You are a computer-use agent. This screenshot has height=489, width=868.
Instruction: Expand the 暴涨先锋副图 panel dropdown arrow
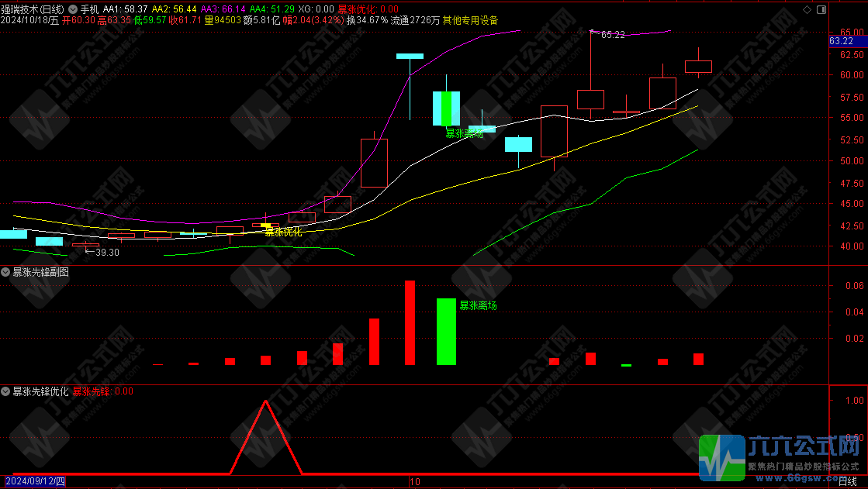(6, 272)
